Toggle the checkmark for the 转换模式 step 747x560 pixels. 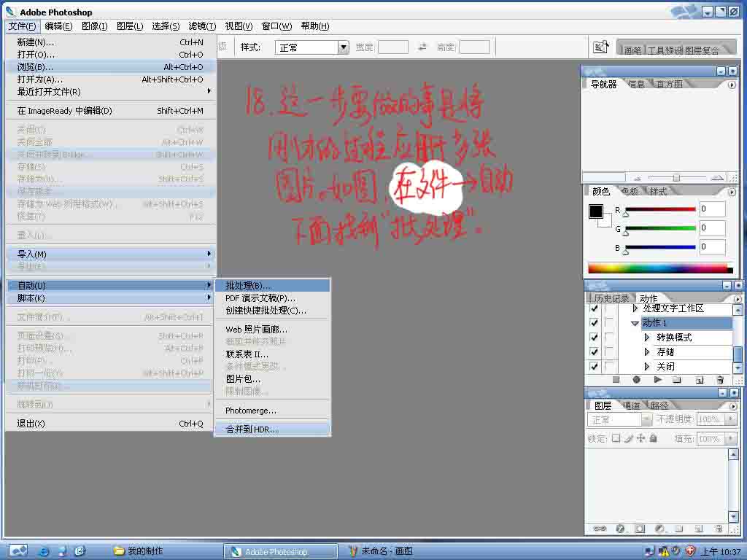click(x=593, y=338)
